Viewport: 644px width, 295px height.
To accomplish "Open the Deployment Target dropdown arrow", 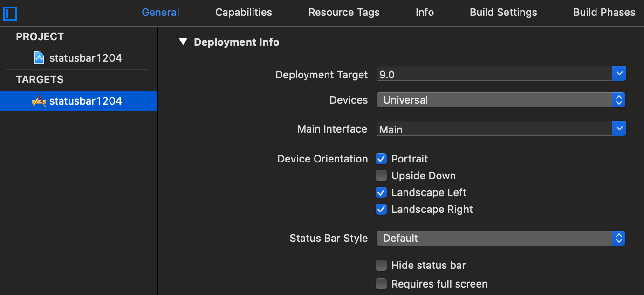I will pos(619,73).
